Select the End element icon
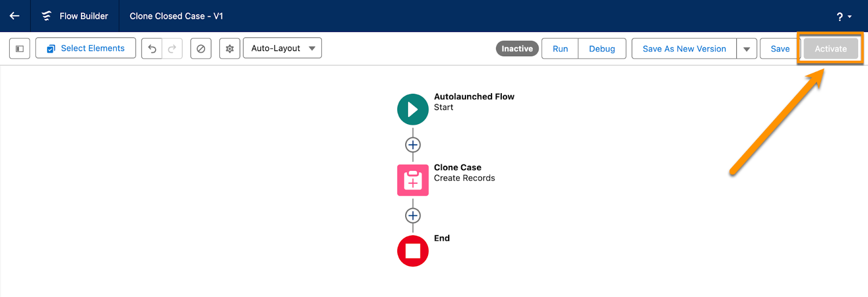 click(x=413, y=251)
